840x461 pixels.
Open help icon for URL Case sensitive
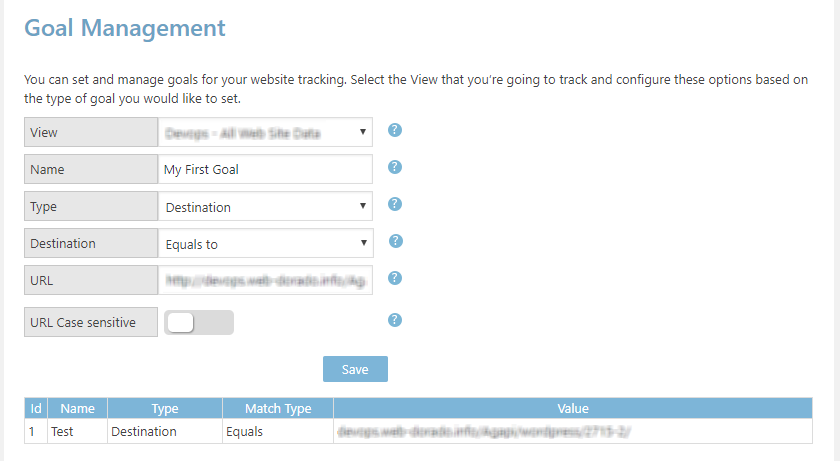(x=395, y=320)
